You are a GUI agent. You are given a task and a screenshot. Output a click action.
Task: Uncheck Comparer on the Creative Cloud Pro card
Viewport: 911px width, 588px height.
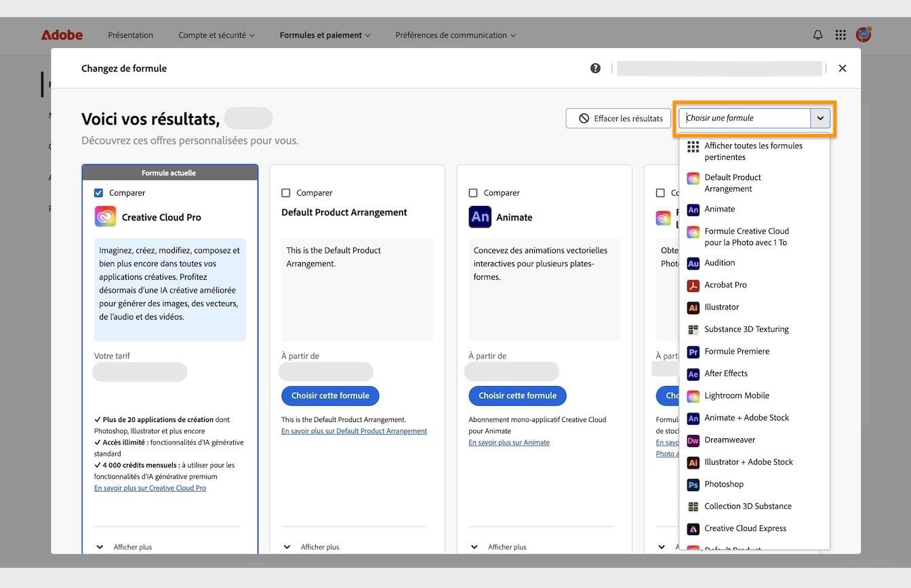point(98,192)
